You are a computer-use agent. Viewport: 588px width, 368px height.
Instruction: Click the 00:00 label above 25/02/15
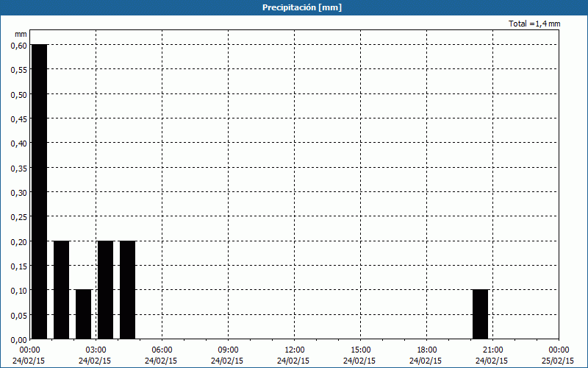coord(559,350)
